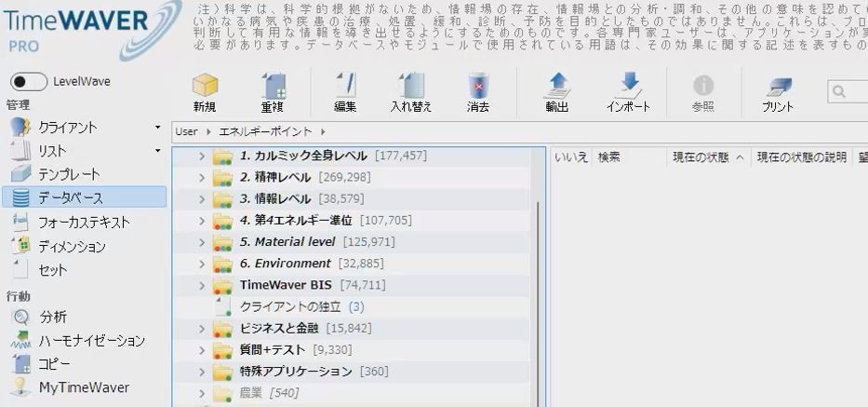Click the プリント (Print) icon
Screen dimensions: 868x407
[779, 87]
